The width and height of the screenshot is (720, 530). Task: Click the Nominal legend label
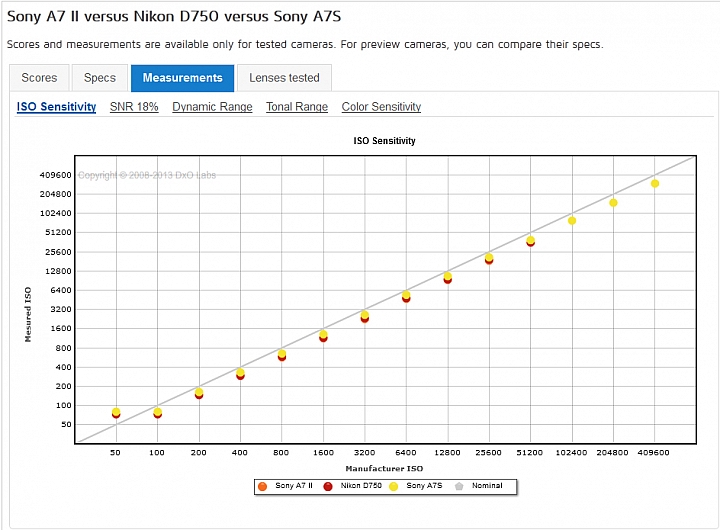(487, 485)
